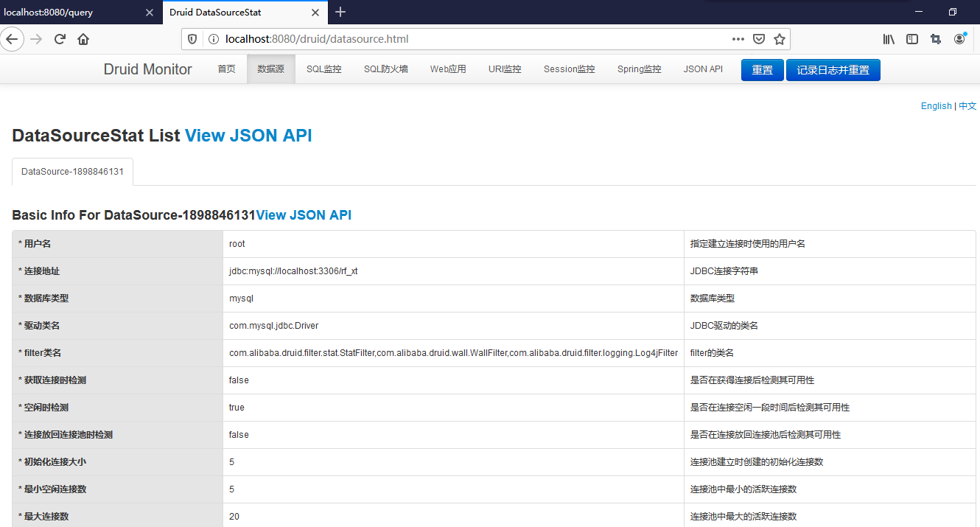Viewport: 980px width, 527px height.
Task: Click the jdbc:mysql://localhost:3306/rf_xt value
Action: (x=293, y=271)
